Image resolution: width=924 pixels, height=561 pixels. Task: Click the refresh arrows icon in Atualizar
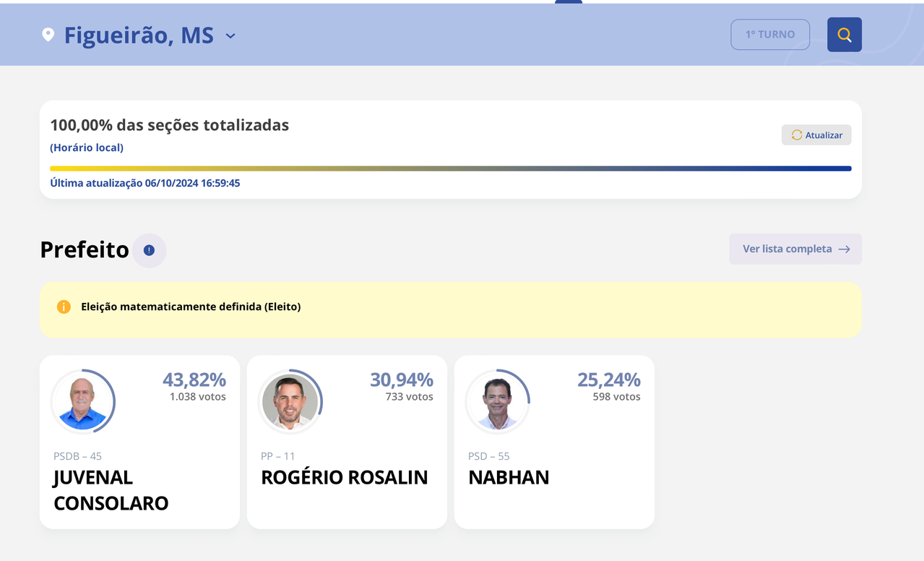[x=796, y=135]
